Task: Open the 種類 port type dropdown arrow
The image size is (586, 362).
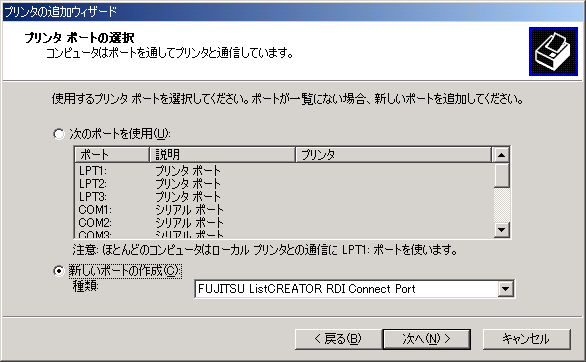Action: pyautogui.click(x=505, y=289)
